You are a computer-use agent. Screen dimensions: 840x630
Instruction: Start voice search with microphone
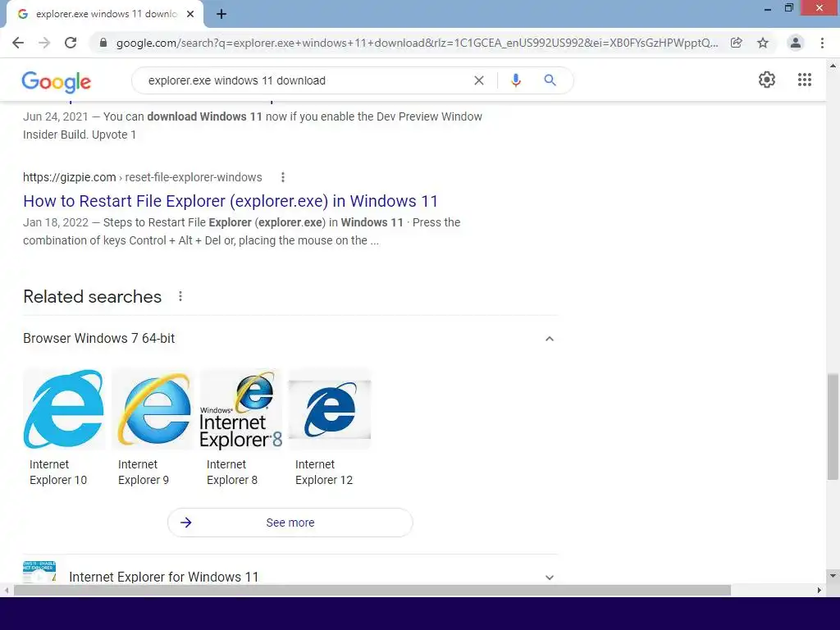[516, 80]
